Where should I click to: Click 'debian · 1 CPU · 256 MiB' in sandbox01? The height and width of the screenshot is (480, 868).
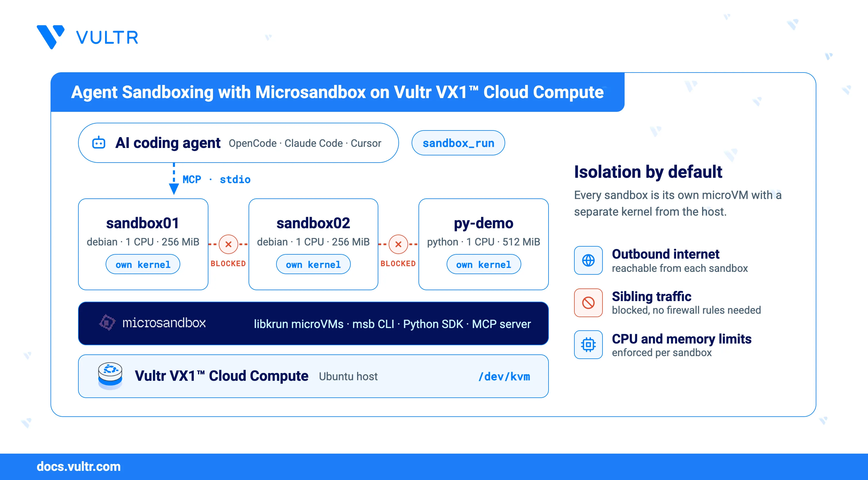[x=143, y=242]
